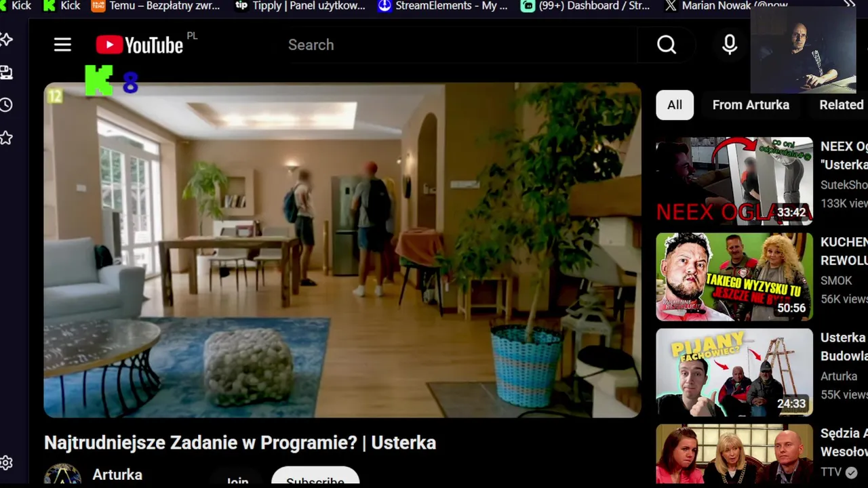Open the Sędzia A... Wesołow... video title
The image size is (868, 488).
(x=844, y=442)
